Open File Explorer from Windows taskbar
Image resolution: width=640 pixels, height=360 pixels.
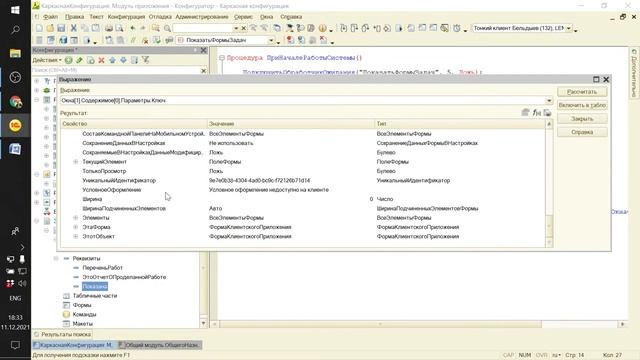[15, 53]
